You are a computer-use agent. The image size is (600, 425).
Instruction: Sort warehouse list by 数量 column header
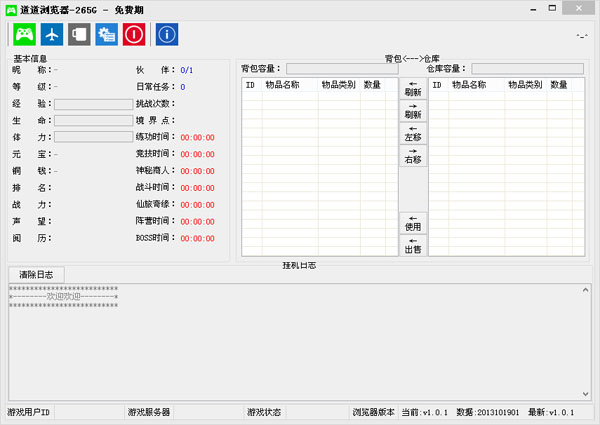pos(559,85)
